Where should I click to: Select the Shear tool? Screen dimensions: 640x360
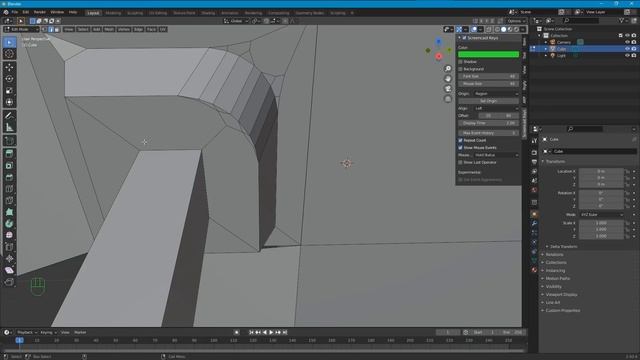click(9, 270)
